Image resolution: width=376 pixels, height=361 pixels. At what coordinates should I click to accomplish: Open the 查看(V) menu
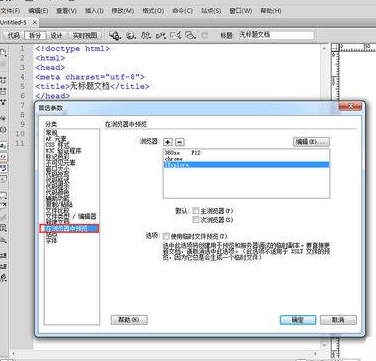66,11
